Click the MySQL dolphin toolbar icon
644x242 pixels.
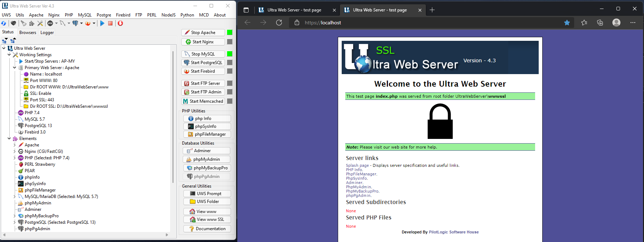point(62,23)
